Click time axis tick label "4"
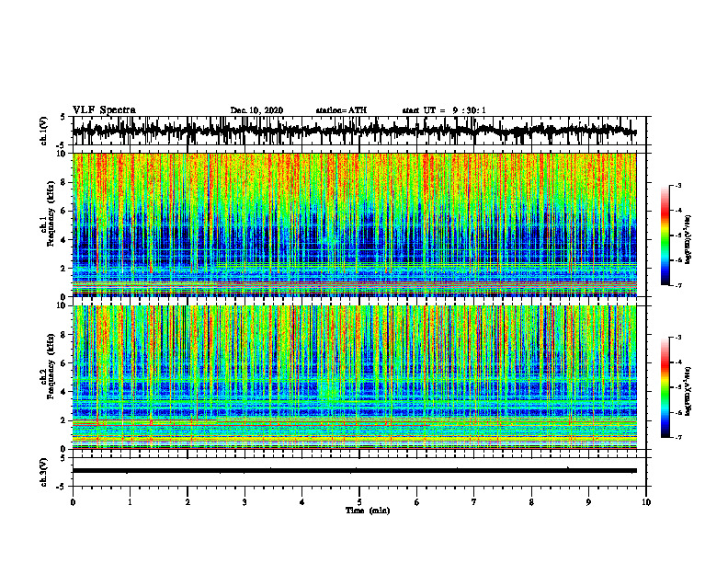728x563 pixels. click(x=302, y=502)
